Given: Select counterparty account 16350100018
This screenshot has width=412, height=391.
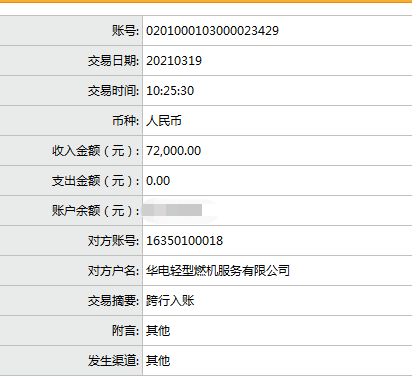Looking at the screenshot, I should (185, 241).
